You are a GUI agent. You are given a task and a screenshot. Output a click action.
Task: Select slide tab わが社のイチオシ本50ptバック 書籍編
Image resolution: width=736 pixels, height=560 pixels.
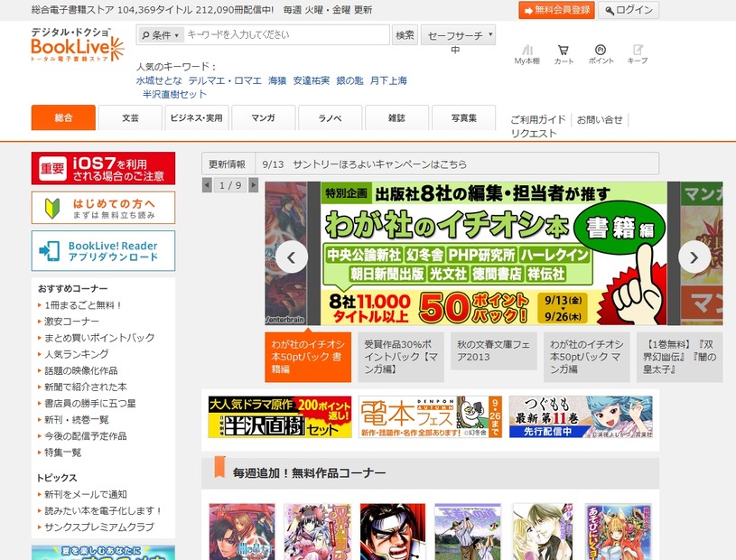308,357
